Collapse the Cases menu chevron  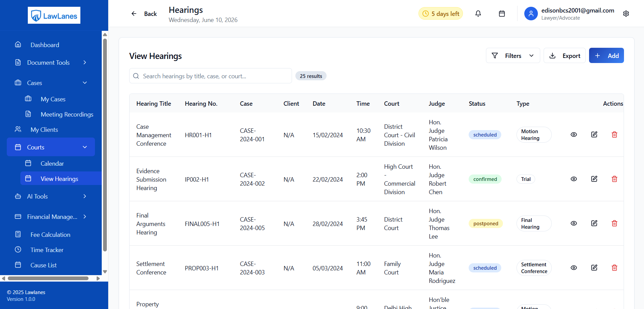coord(85,83)
